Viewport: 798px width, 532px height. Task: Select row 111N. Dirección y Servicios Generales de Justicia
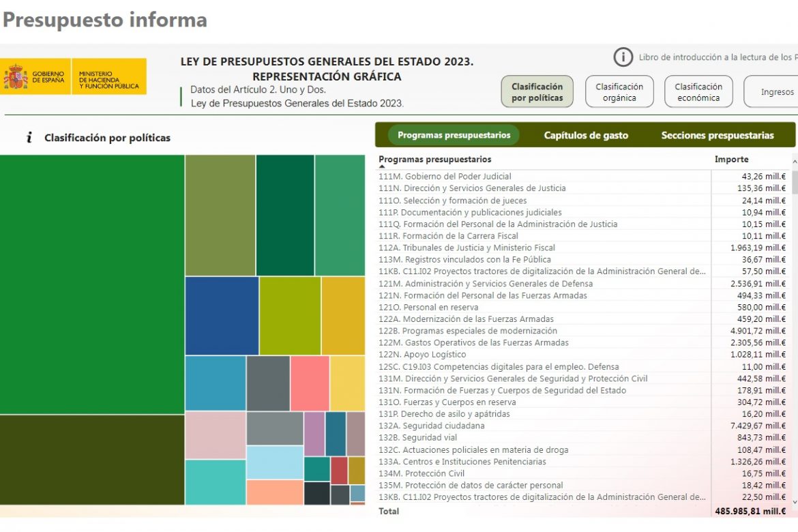583,188
